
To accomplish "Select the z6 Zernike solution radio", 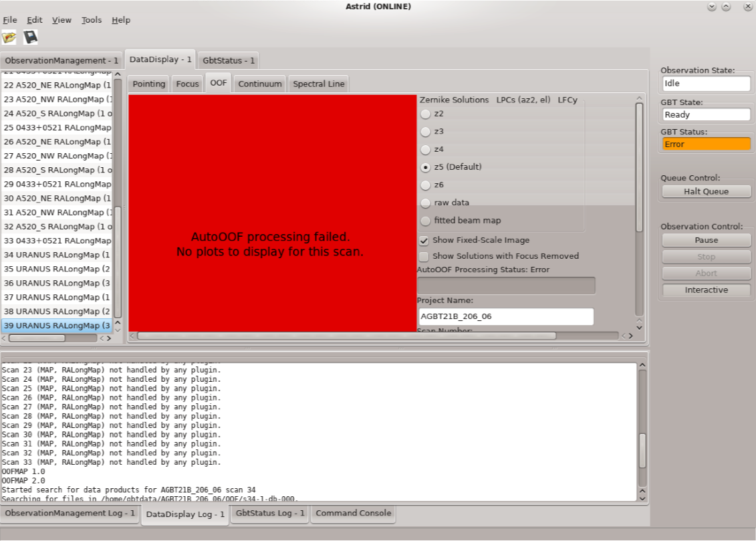I will pyautogui.click(x=425, y=185).
